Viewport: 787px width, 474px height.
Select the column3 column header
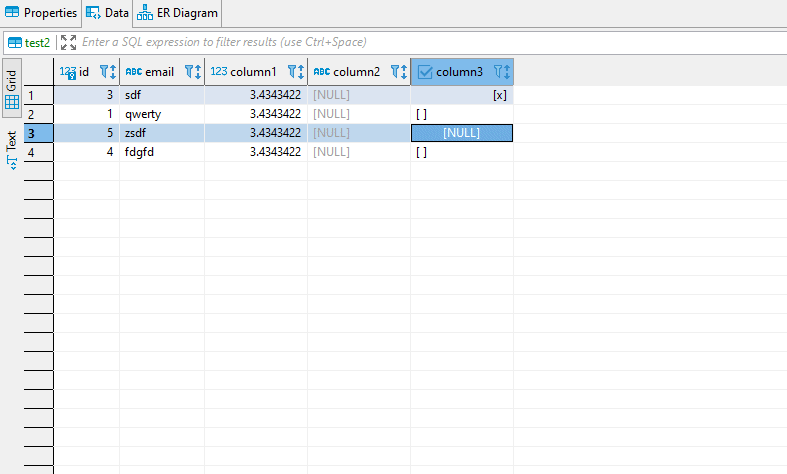tap(462, 72)
